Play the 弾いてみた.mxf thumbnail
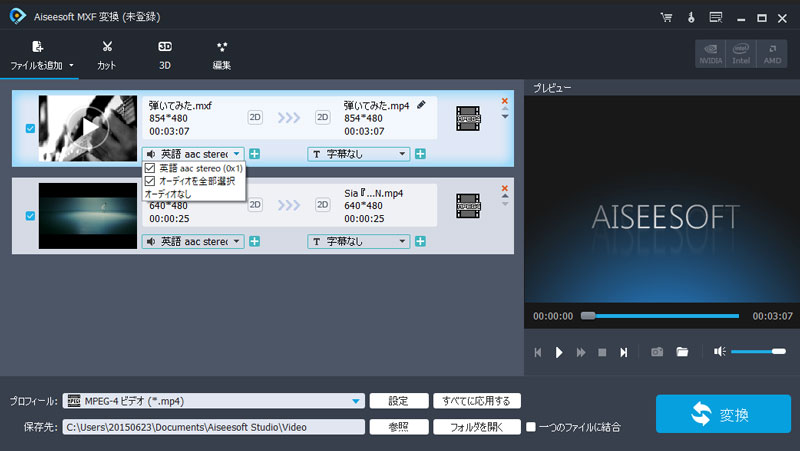Viewport: 800px width, 451px height. pos(88,128)
